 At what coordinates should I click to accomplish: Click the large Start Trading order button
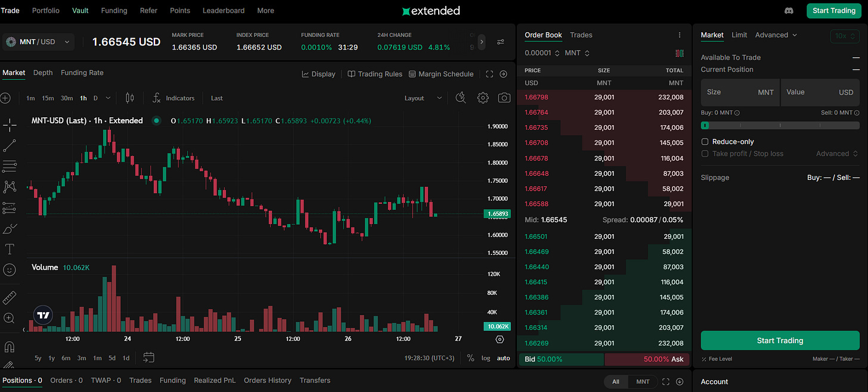pyautogui.click(x=780, y=341)
